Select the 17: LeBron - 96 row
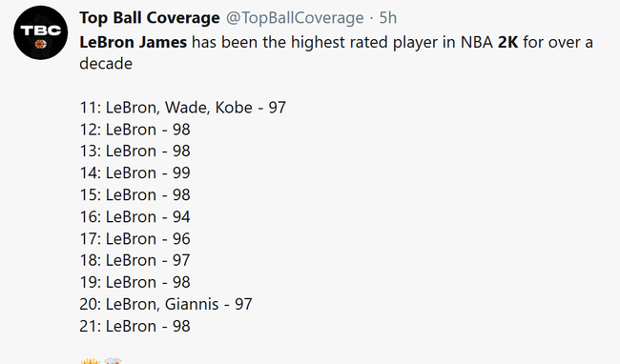The height and width of the screenshot is (364, 620). [x=134, y=239]
